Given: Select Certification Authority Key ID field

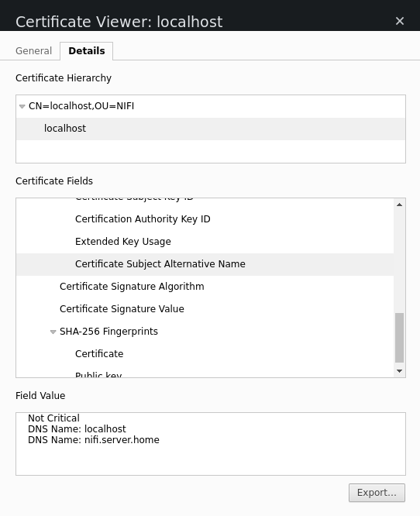Looking at the screenshot, I should [x=205, y=219].
